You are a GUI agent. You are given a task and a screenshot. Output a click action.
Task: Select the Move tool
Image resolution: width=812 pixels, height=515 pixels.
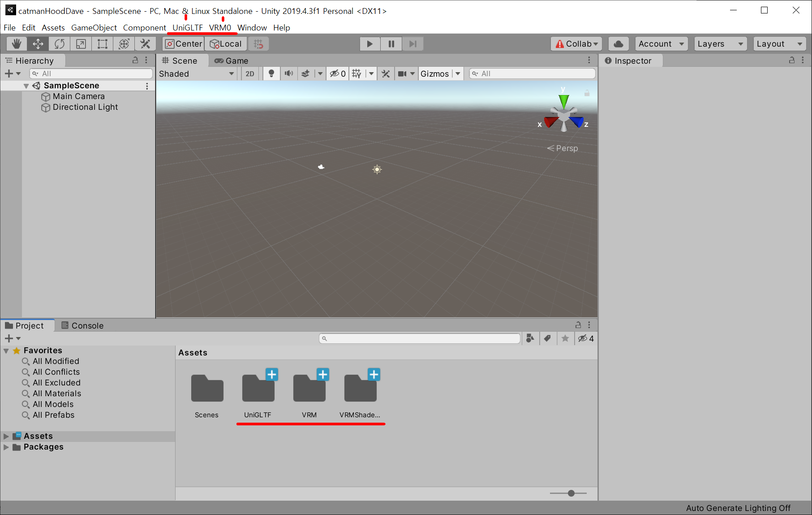[x=38, y=44]
